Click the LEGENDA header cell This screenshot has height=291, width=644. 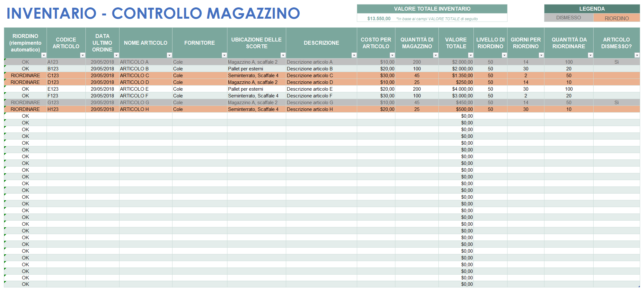click(592, 9)
